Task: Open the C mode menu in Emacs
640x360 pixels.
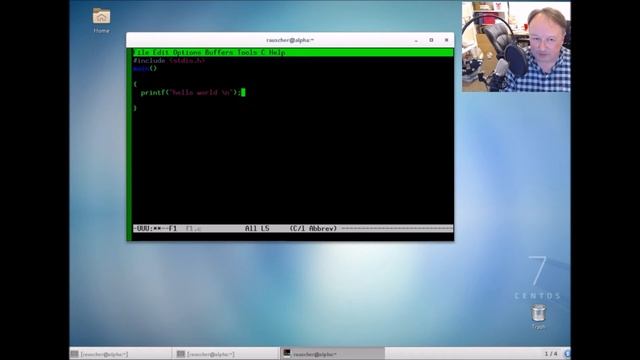Action: [x=263, y=53]
